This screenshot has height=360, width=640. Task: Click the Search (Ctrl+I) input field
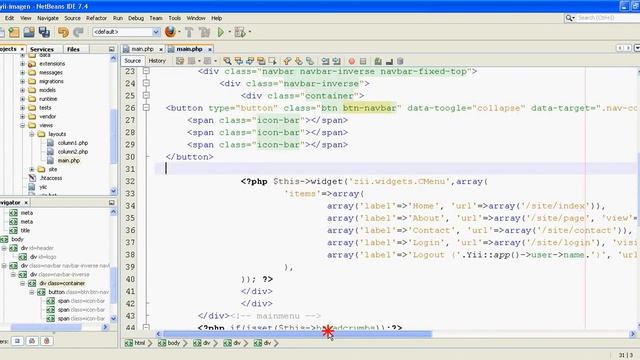coord(608,18)
